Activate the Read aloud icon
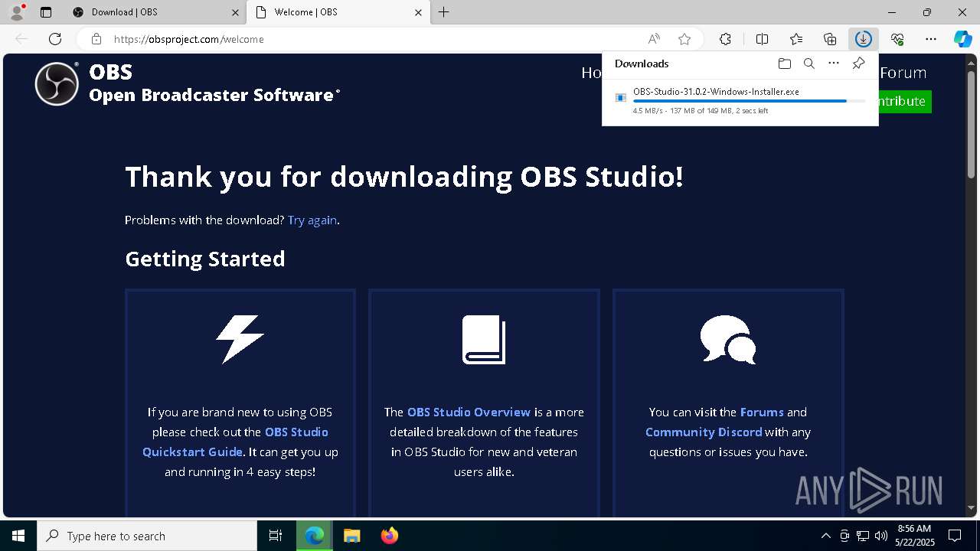This screenshot has height=551, width=980. (x=654, y=39)
